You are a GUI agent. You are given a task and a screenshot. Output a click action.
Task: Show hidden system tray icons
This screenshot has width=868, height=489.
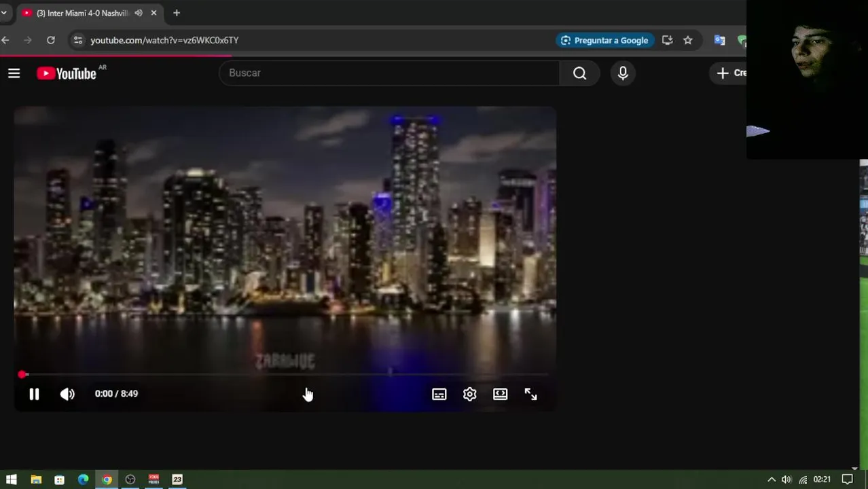click(x=772, y=479)
